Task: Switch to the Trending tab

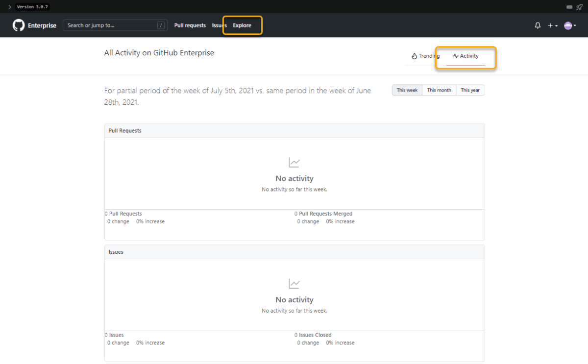Action: click(x=425, y=56)
